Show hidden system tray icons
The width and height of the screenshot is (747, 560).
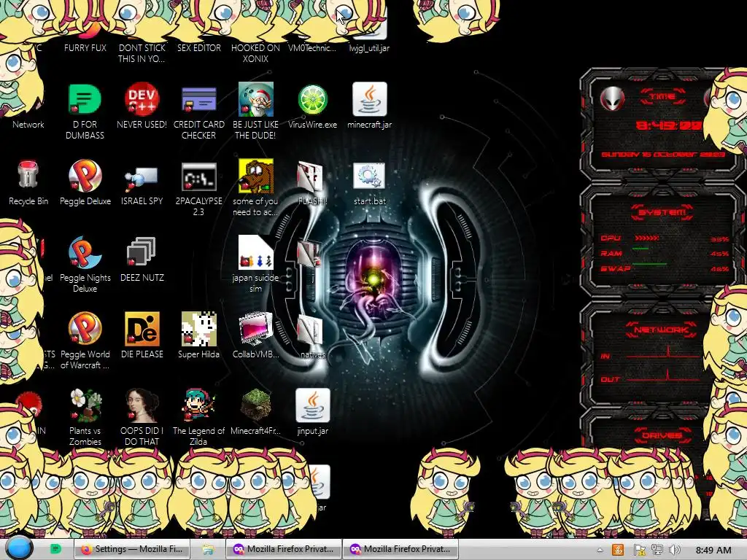(x=600, y=550)
